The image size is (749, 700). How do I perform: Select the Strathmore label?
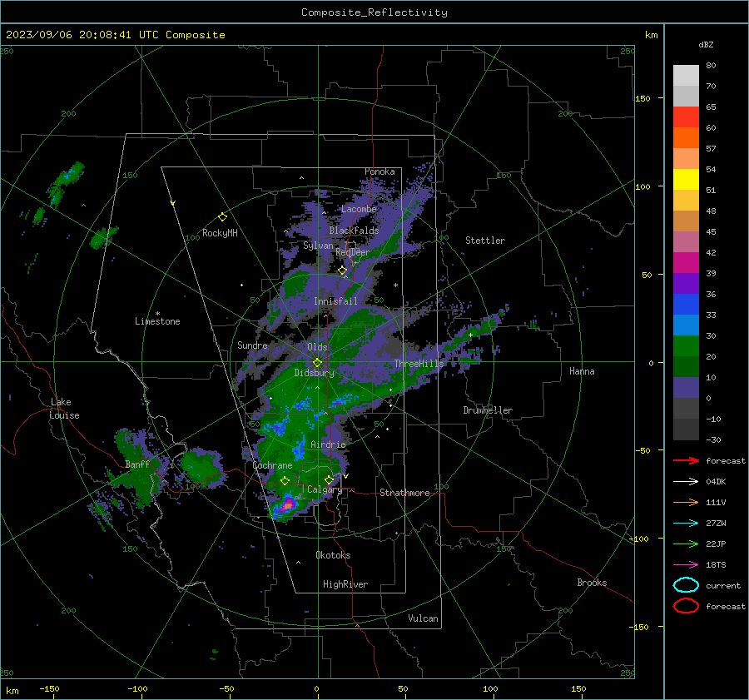click(x=404, y=493)
